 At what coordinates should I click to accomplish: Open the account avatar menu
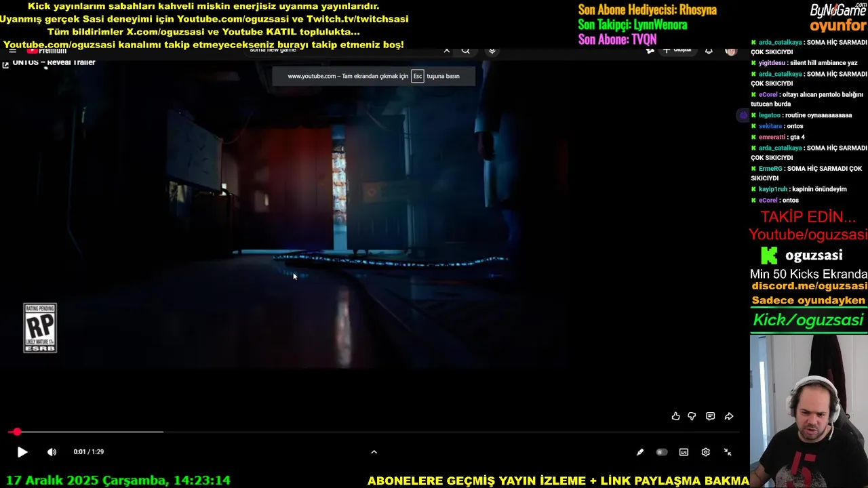click(730, 50)
